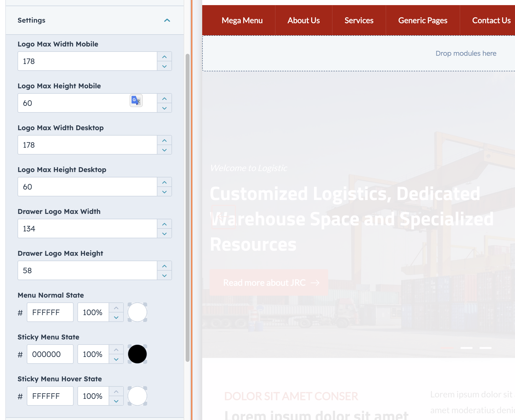Decrease Logo Max Height Desktop with down arrow
This screenshot has height=420, width=515.
click(164, 192)
